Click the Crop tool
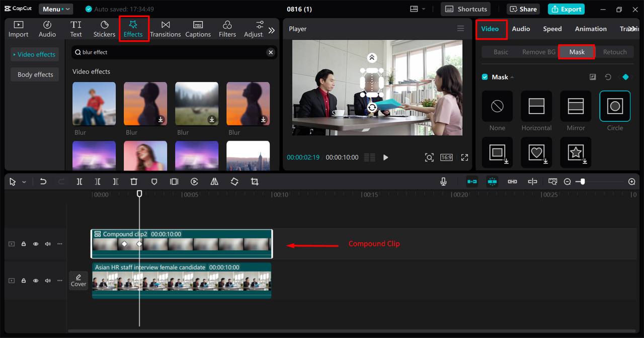This screenshot has height=338, width=644. pos(255,182)
